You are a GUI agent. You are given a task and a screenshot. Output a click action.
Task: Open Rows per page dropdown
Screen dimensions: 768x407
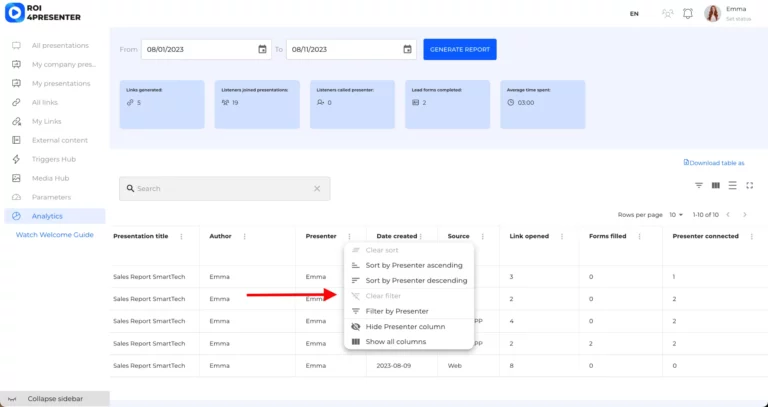click(676, 215)
